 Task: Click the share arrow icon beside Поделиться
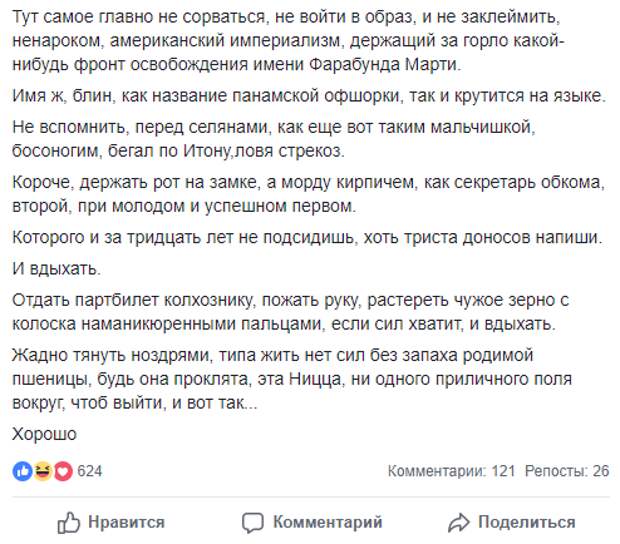click(x=459, y=523)
